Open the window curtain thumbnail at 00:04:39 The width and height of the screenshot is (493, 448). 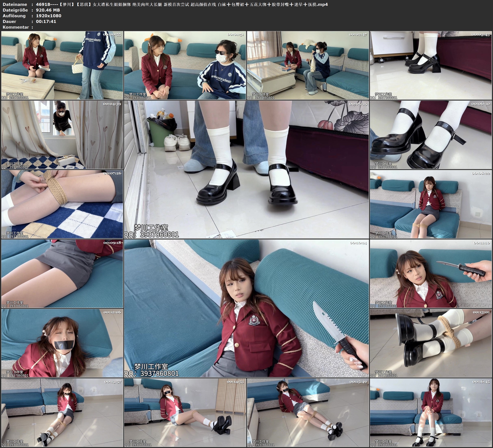pyautogui.click(x=62, y=135)
